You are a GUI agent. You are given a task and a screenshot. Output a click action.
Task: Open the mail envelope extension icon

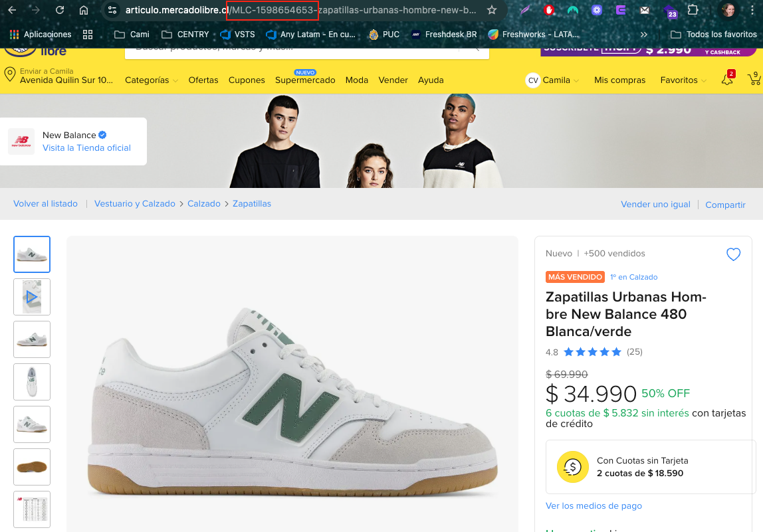[645, 10]
